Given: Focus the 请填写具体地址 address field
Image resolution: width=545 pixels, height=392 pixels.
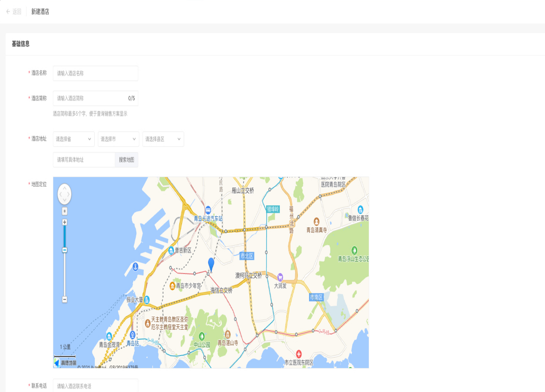Looking at the screenshot, I should coord(84,160).
